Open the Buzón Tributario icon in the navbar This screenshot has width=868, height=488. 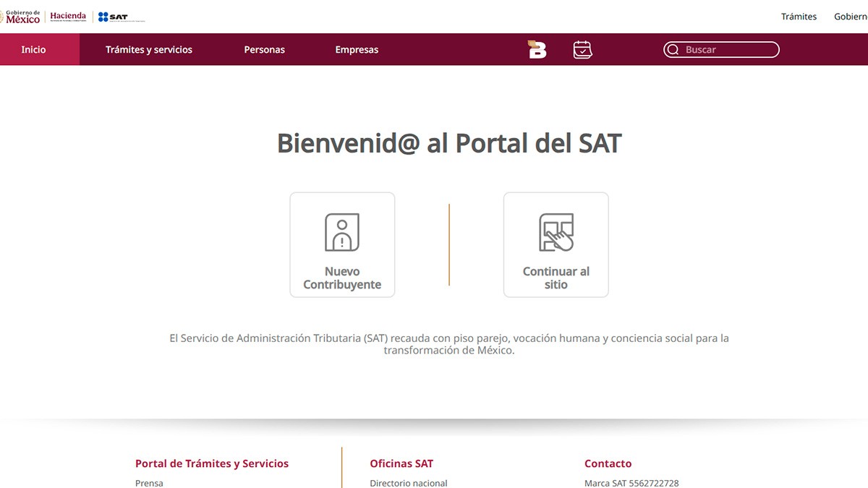pyautogui.click(x=535, y=49)
